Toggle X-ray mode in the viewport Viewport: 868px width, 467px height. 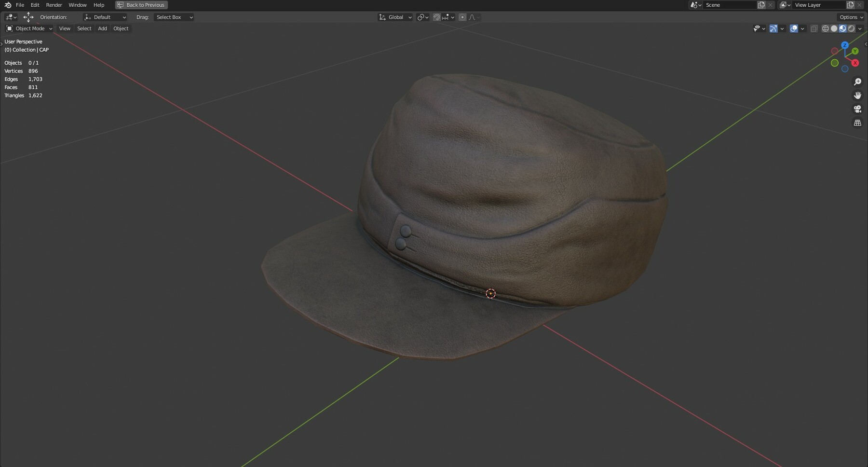click(815, 28)
